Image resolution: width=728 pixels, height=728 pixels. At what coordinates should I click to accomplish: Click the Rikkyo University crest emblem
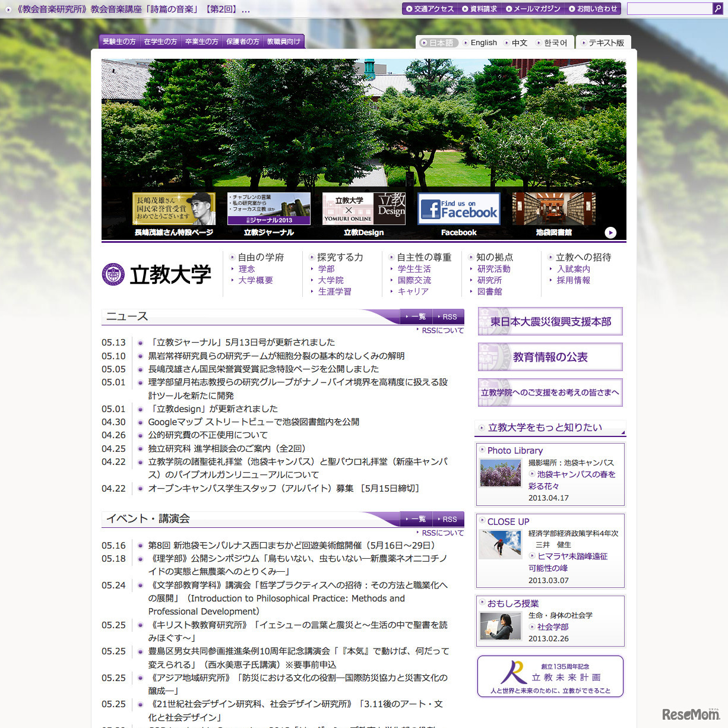[113, 274]
